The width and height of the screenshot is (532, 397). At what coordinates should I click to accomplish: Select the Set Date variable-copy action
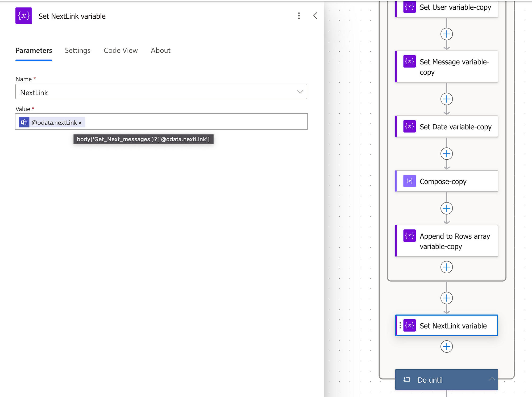click(x=455, y=127)
